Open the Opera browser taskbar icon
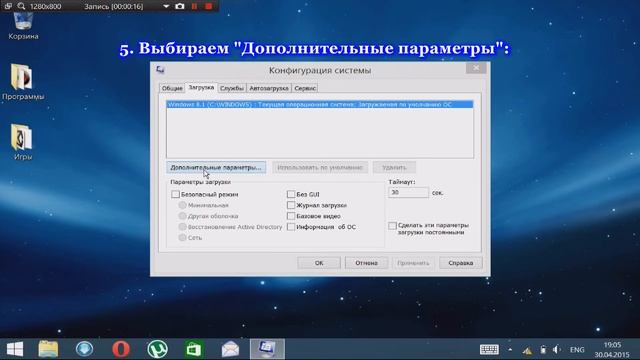This screenshot has height=360, width=640. tap(121, 349)
